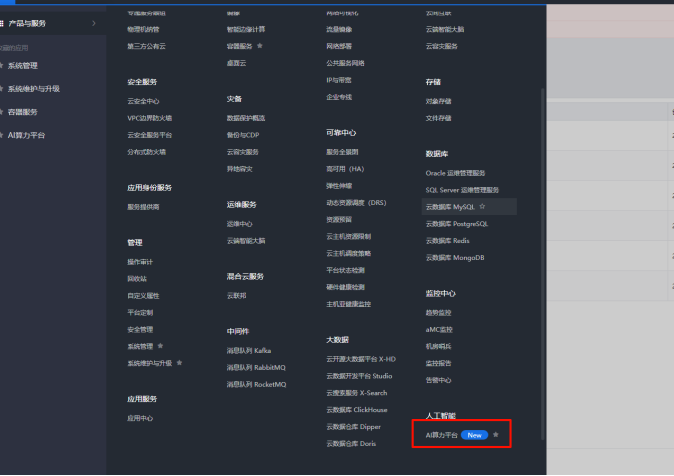Open 回收站 link
The width and height of the screenshot is (674, 476).
pyautogui.click(x=137, y=279)
